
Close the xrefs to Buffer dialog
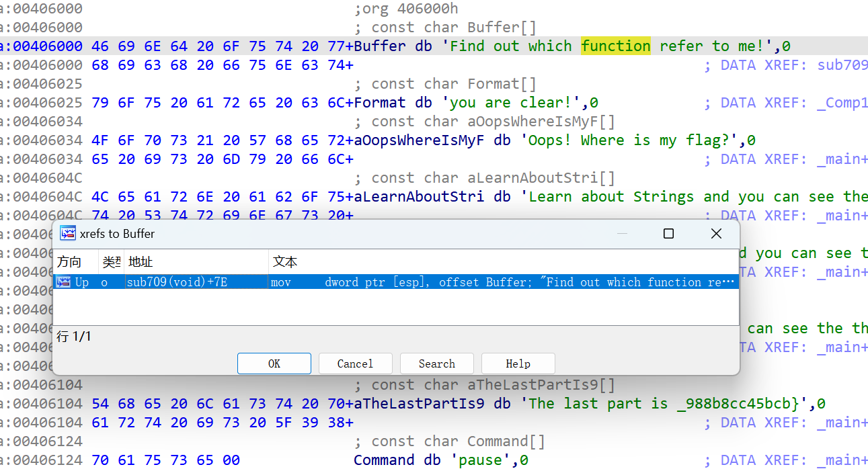(716, 234)
